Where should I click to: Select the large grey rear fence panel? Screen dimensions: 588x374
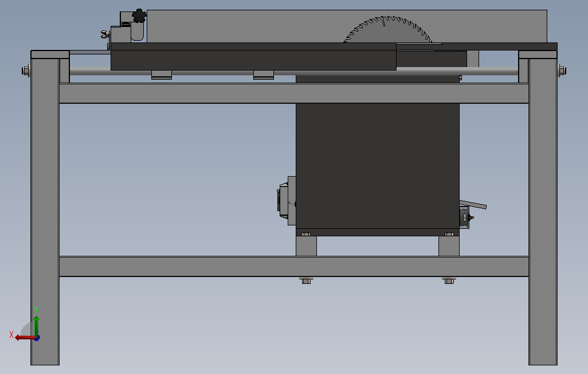click(347, 26)
